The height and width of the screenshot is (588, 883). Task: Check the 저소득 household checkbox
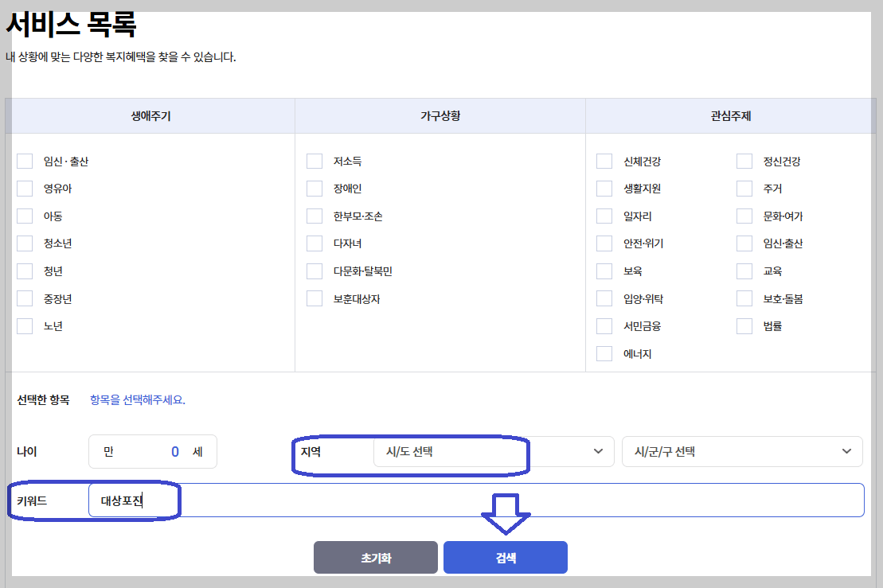pos(315,160)
